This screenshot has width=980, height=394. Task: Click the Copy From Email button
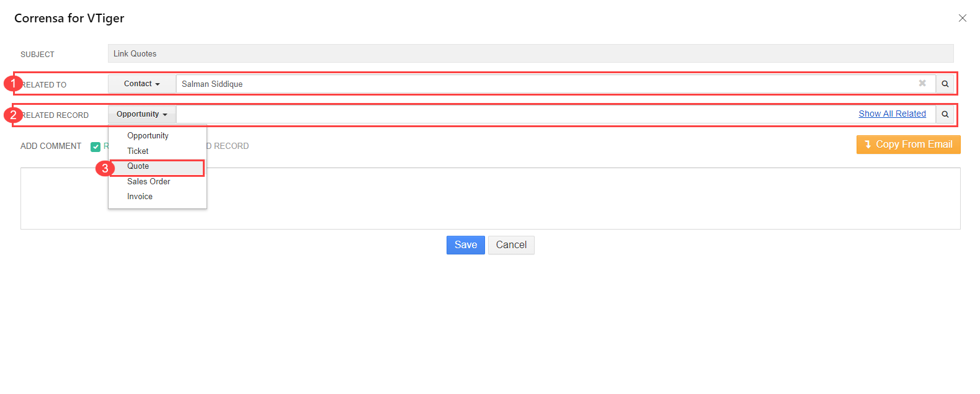pos(909,144)
